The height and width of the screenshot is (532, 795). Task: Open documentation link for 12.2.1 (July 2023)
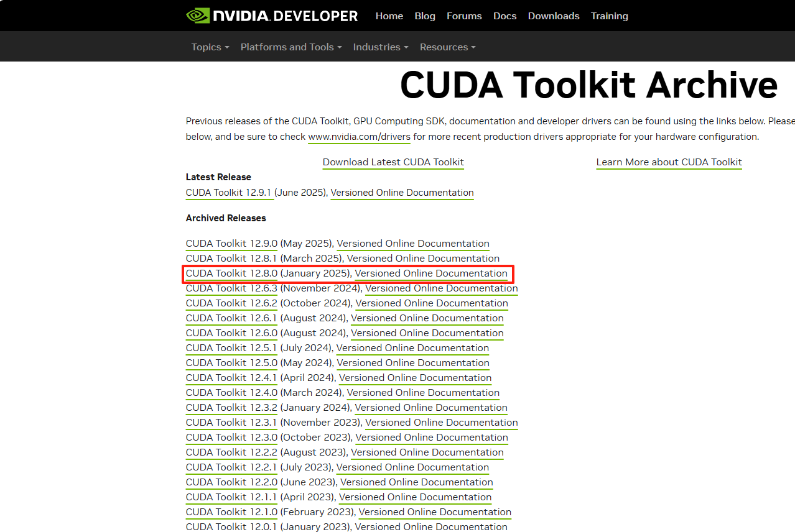412,467
